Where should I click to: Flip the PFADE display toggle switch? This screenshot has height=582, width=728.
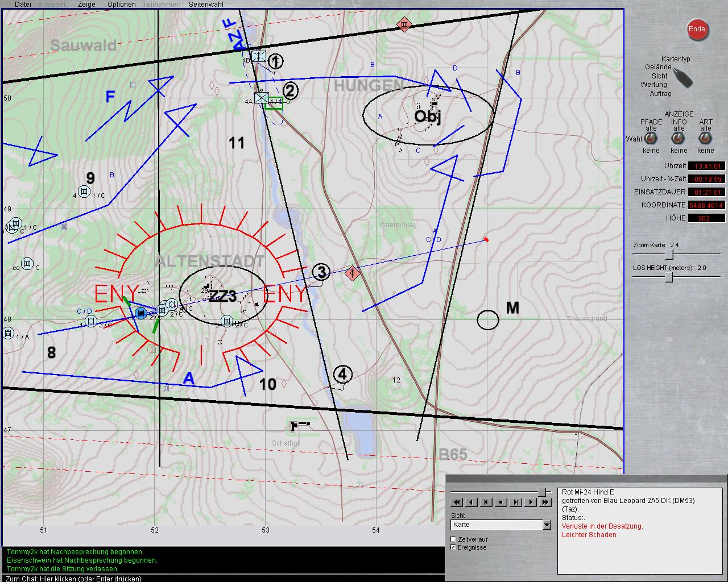pos(651,139)
